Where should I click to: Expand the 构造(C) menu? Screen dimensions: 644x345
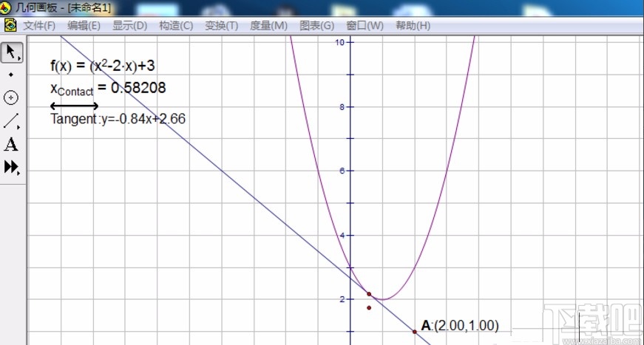click(175, 25)
